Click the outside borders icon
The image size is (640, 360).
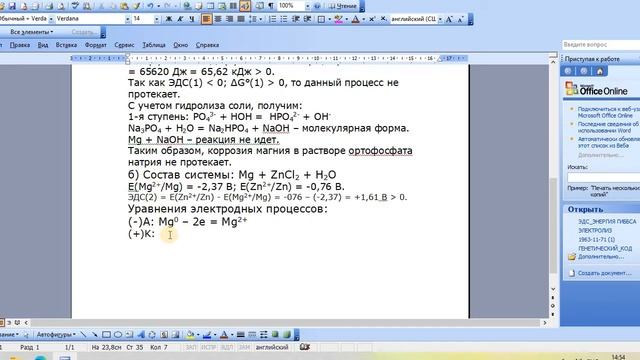coord(321,19)
